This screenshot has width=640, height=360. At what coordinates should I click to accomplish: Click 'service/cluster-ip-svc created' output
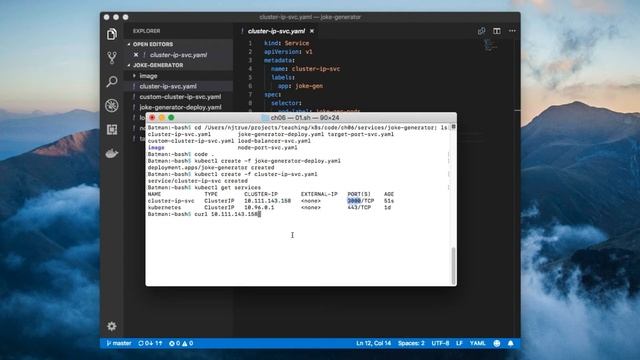coord(198,181)
